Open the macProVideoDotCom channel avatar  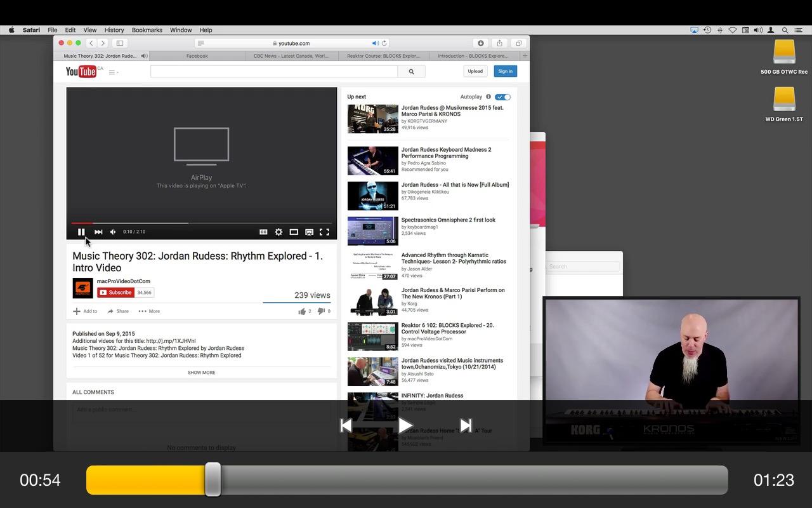pos(82,288)
